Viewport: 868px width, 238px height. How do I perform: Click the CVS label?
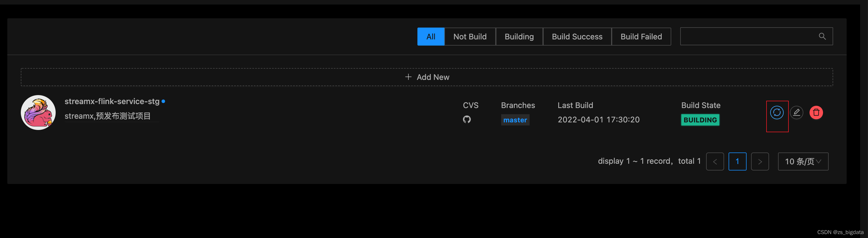[x=470, y=105]
